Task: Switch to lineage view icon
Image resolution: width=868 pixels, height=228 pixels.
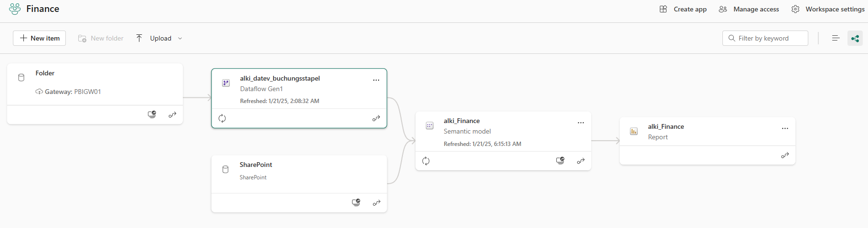Action: click(x=855, y=38)
